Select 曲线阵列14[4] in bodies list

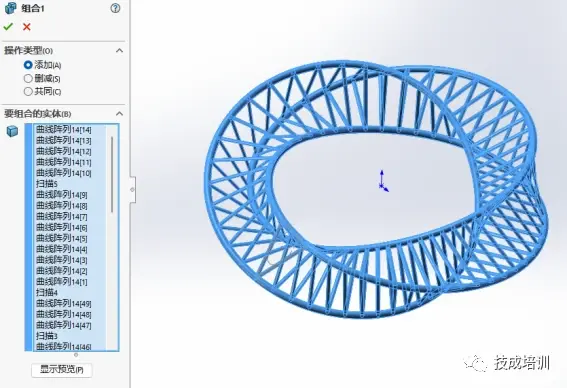click(62, 249)
